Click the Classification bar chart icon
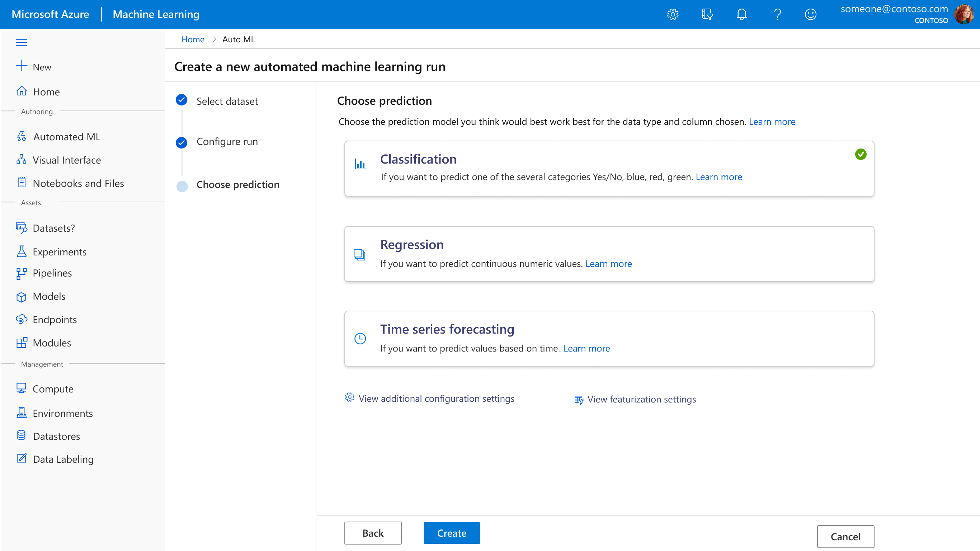This screenshot has height=551, width=980. pyautogui.click(x=360, y=164)
